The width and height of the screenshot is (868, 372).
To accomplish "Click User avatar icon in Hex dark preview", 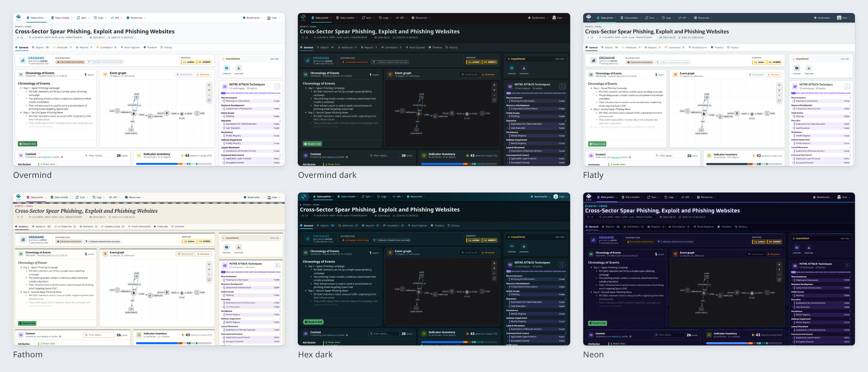I will coord(556,196).
